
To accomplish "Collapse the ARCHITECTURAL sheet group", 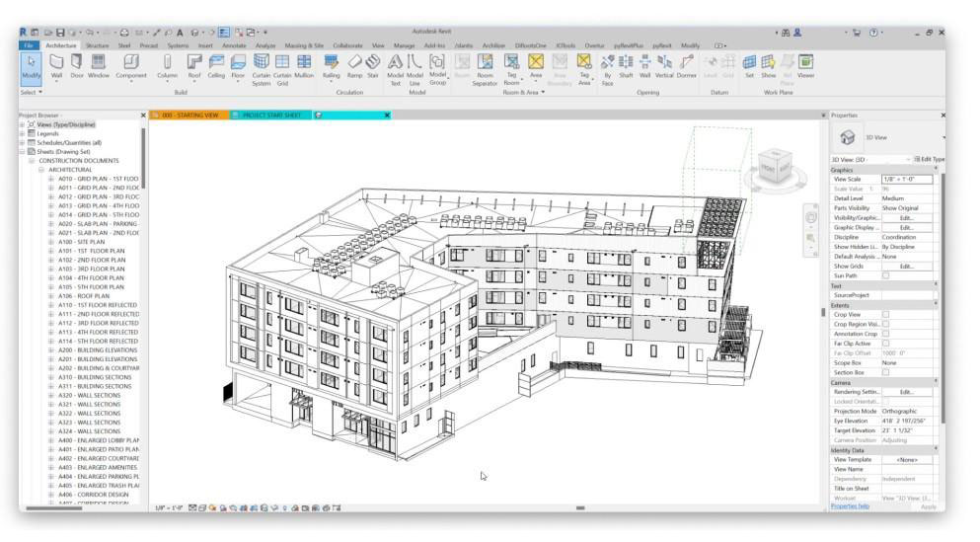I will (41, 169).
